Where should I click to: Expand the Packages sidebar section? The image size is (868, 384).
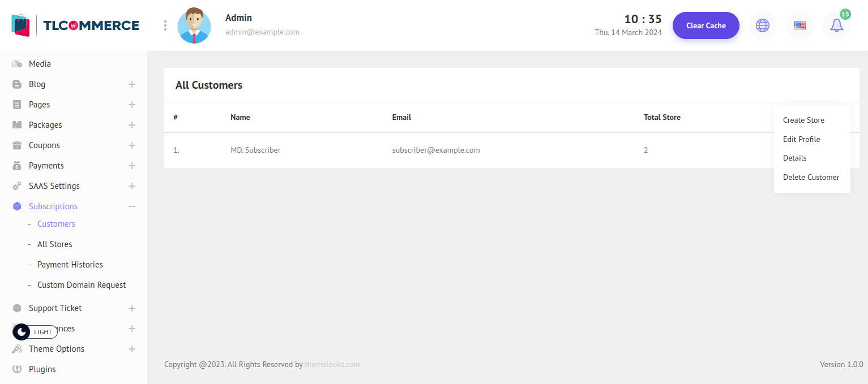tap(132, 125)
